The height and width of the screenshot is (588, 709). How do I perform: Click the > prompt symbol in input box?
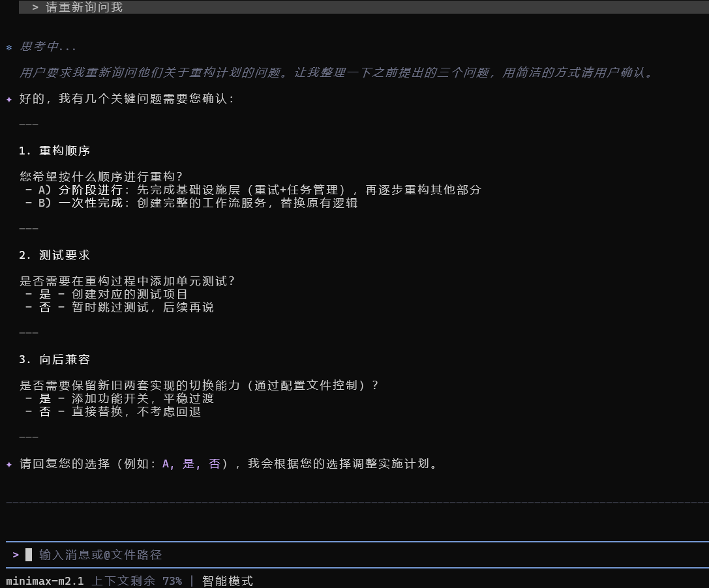[16, 555]
